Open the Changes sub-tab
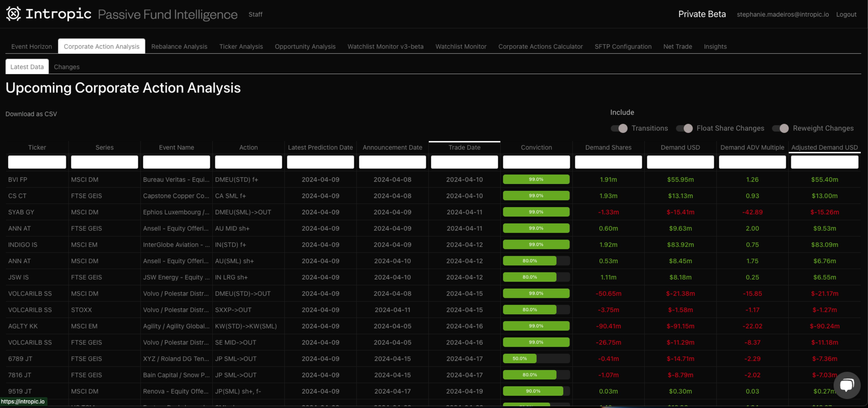868x408 pixels. tap(66, 67)
